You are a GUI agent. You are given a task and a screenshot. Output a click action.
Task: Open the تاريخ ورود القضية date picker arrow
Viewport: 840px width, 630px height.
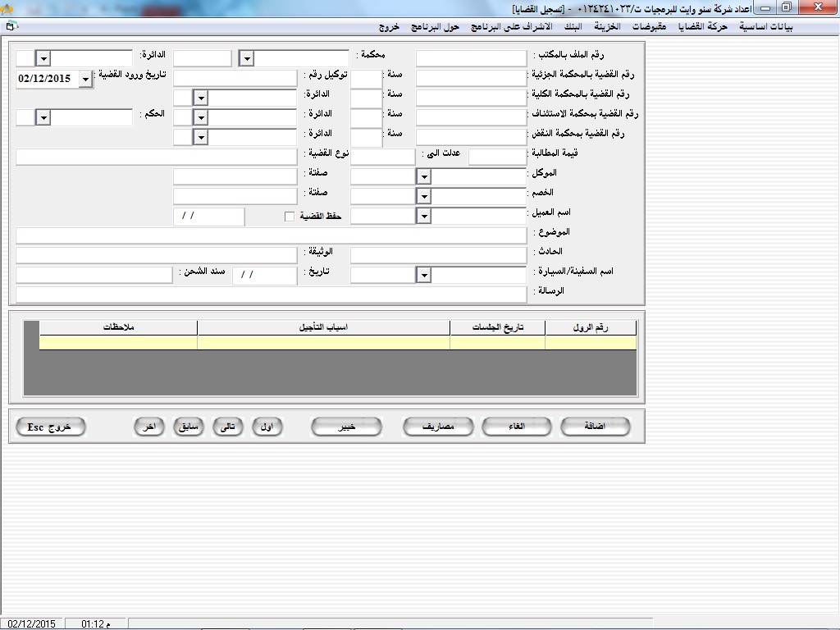tap(86, 80)
